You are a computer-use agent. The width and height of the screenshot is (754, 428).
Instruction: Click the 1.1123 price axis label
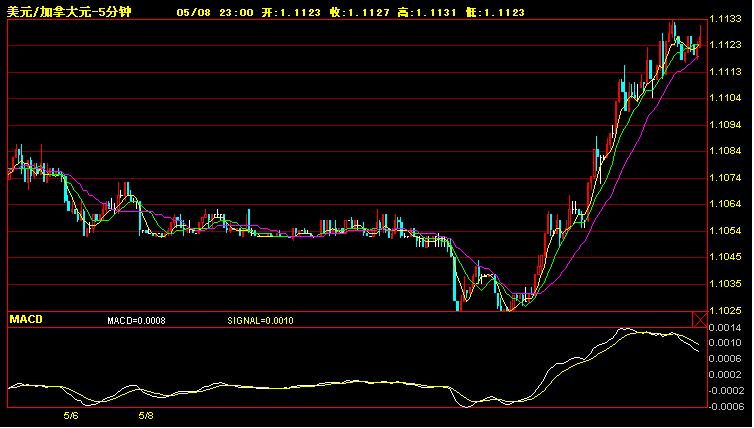click(x=726, y=45)
